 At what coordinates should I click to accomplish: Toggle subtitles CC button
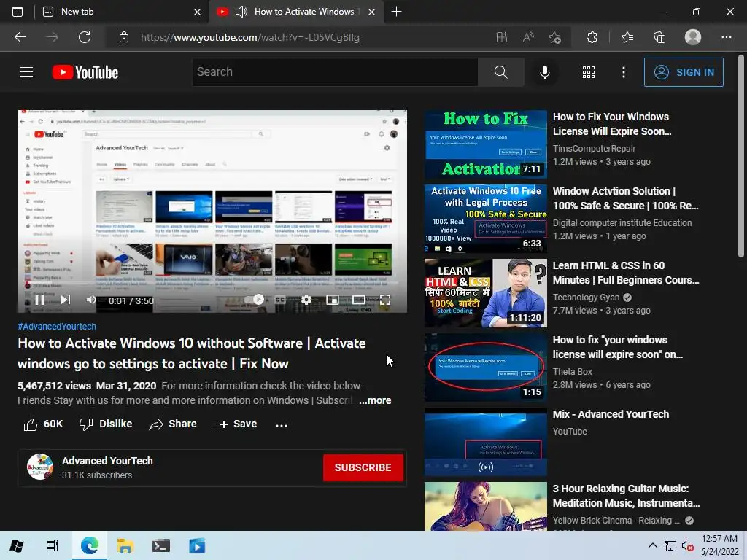click(x=280, y=300)
